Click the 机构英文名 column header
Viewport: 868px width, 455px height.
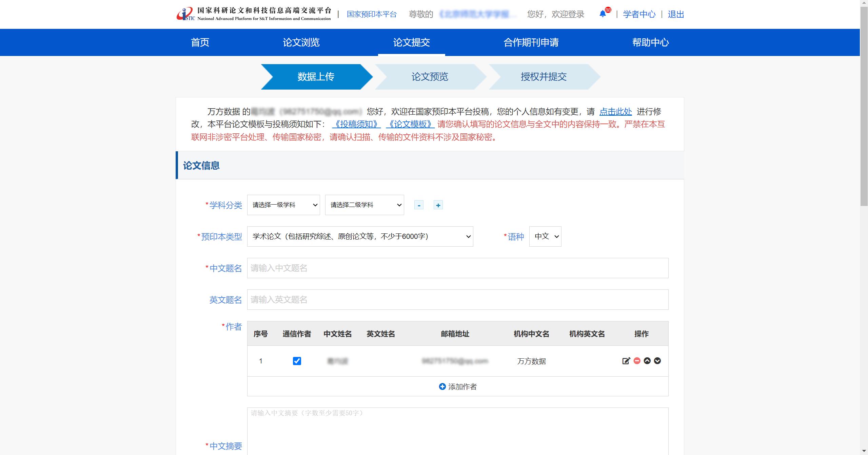pyautogui.click(x=587, y=334)
